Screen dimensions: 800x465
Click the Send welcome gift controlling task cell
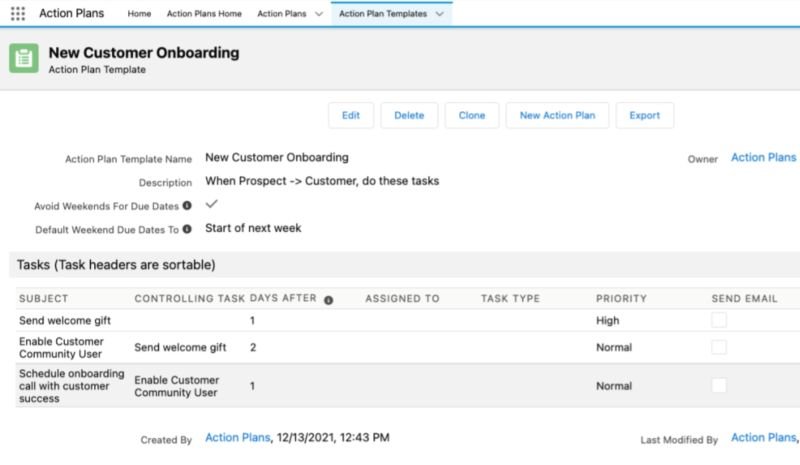pos(180,348)
